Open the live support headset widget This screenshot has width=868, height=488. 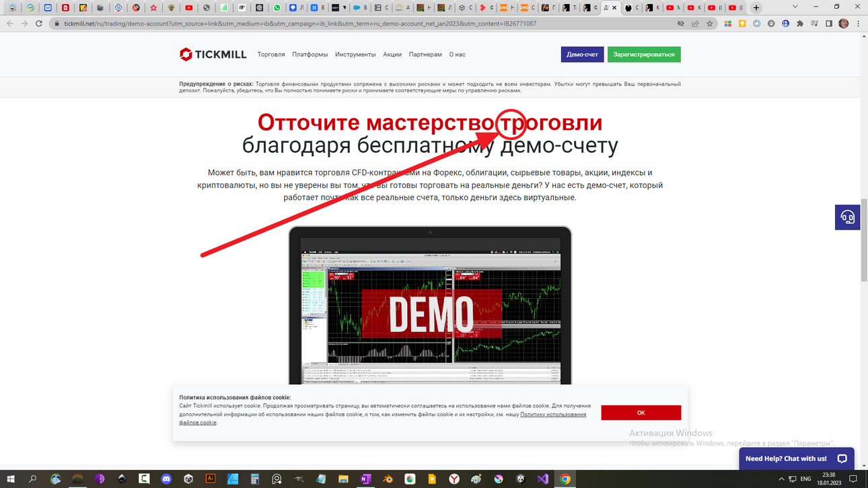[847, 217]
